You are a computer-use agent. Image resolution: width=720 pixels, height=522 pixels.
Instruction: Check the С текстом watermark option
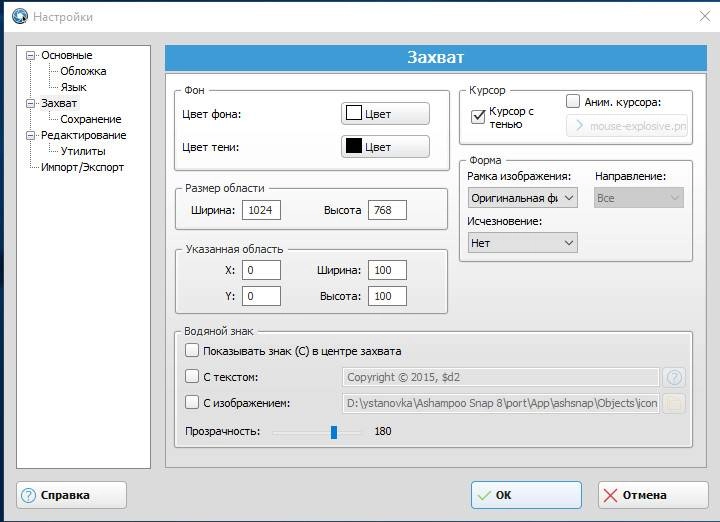coord(191,376)
